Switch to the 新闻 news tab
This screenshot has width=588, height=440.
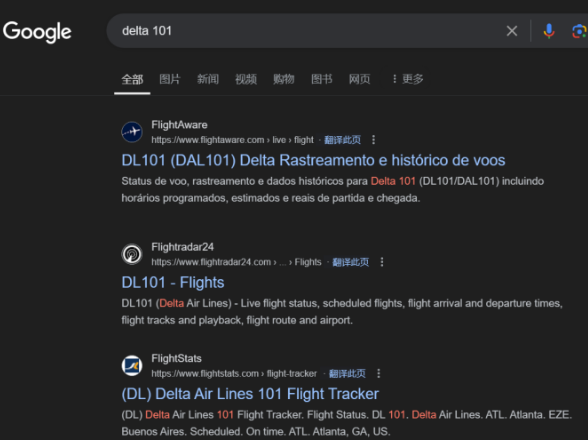click(208, 79)
